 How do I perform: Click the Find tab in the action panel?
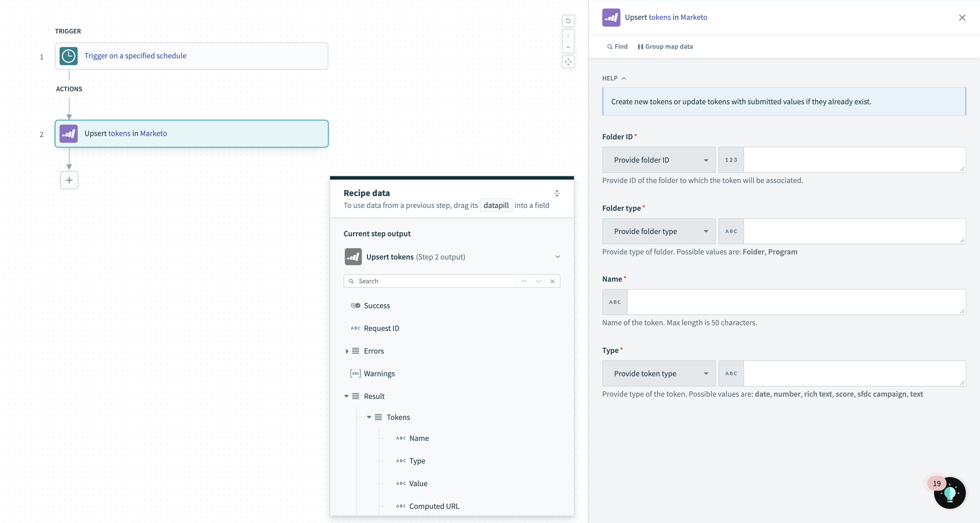pyautogui.click(x=617, y=46)
